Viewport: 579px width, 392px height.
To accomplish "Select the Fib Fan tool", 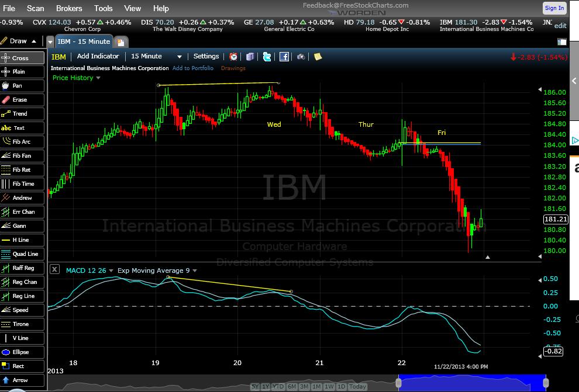I will click(x=22, y=155).
